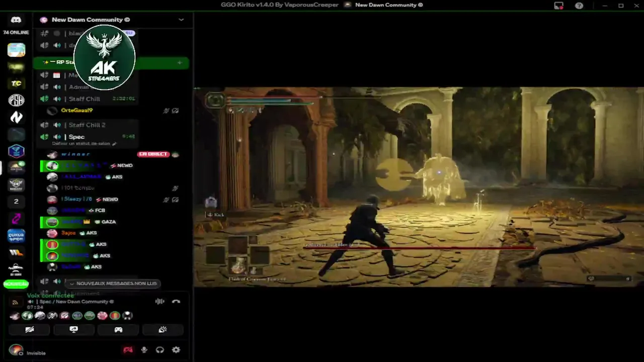Click the live game stream video
The height and width of the screenshot is (362, 644).
click(x=419, y=187)
